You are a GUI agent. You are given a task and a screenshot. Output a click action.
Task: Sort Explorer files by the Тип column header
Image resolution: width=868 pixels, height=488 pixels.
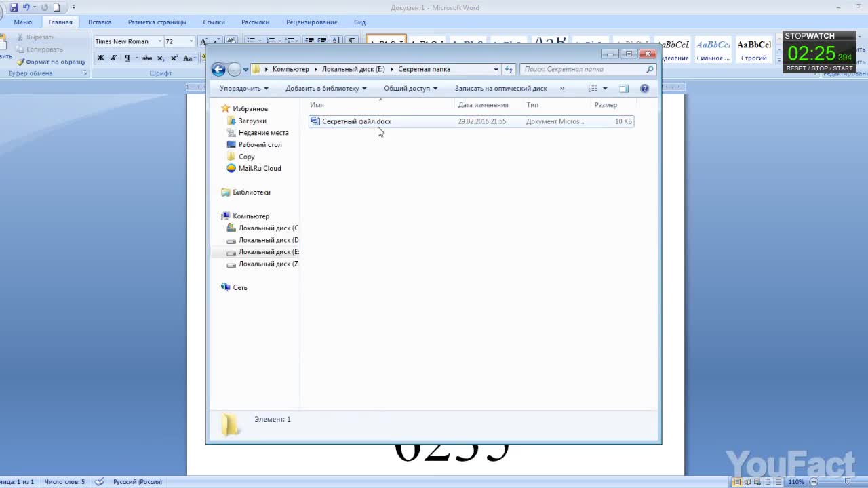point(557,105)
